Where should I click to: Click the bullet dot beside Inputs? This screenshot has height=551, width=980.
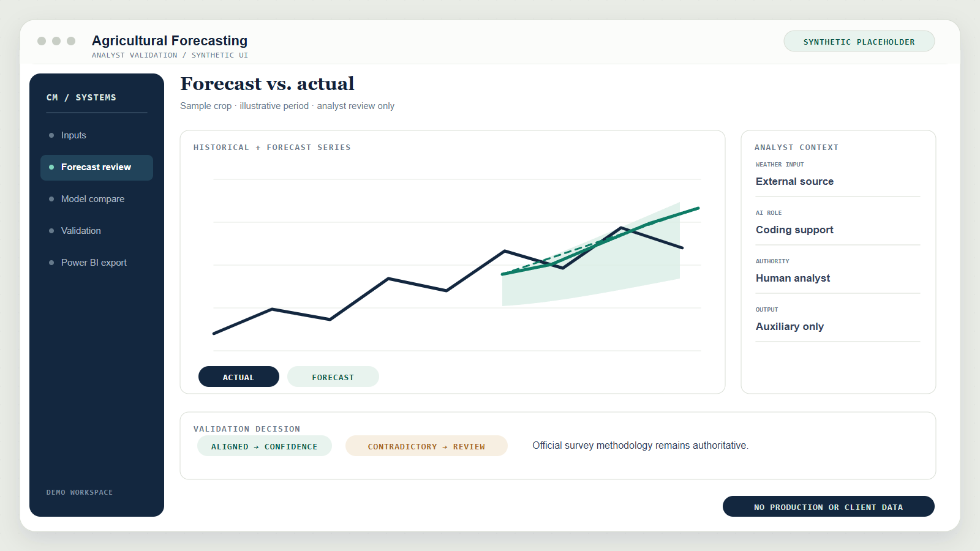click(51, 135)
